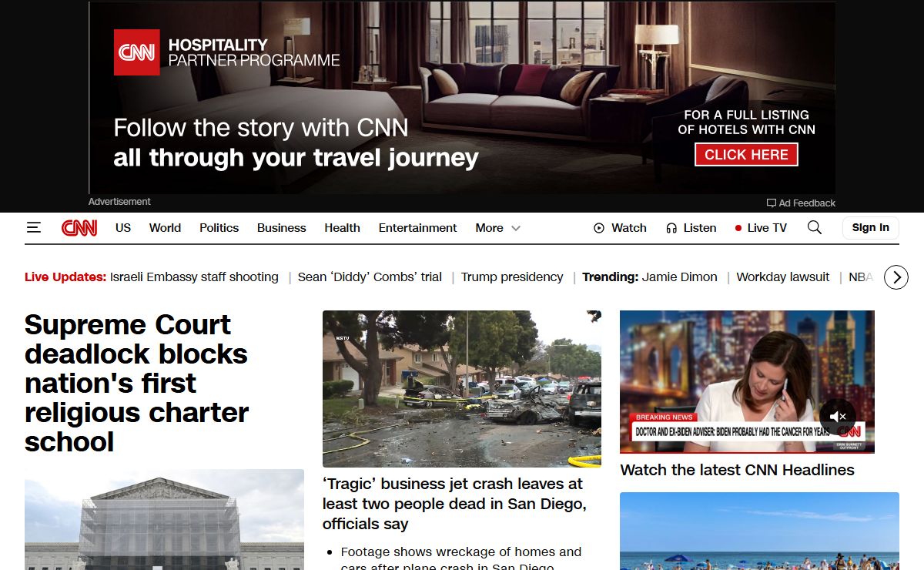Click the red CLICK HERE ad button
The image size is (924, 570).
(746, 155)
